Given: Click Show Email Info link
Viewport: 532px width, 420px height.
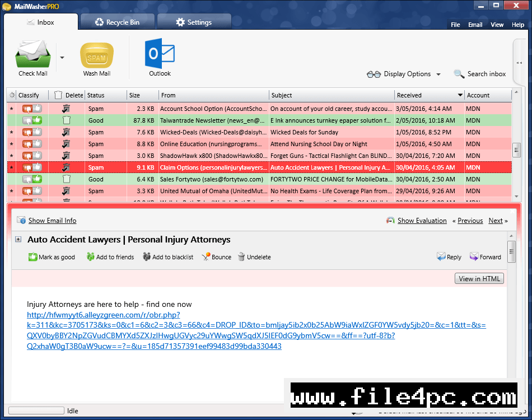Looking at the screenshot, I should tap(52, 221).
